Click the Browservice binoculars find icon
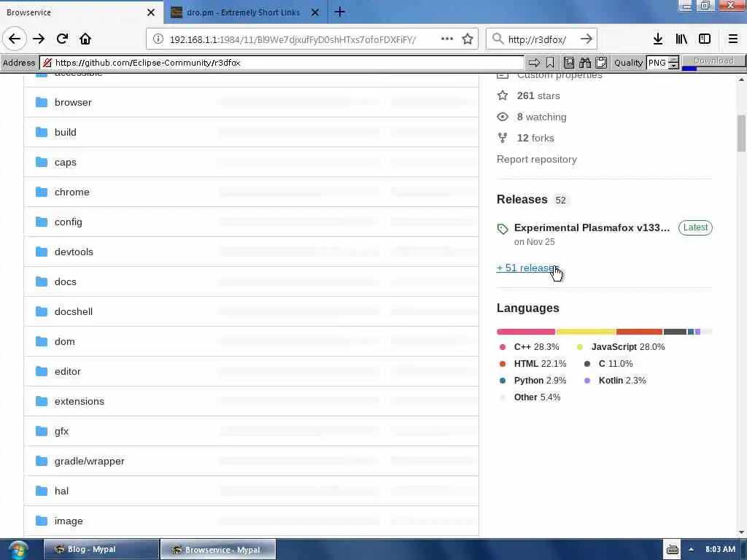Image resolution: width=747 pixels, height=560 pixels. pyautogui.click(x=585, y=63)
